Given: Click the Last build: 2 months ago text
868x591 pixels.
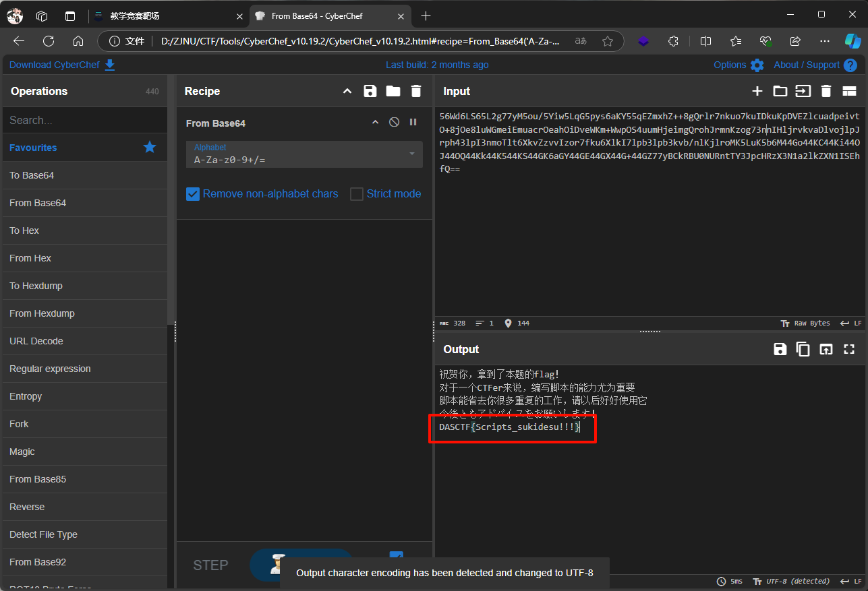Looking at the screenshot, I should tap(437, 65).
